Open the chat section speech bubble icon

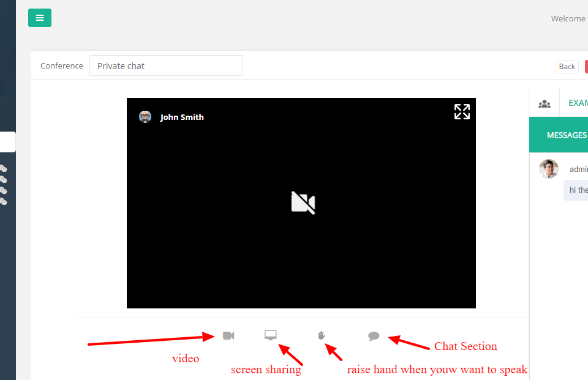[374, 336]
